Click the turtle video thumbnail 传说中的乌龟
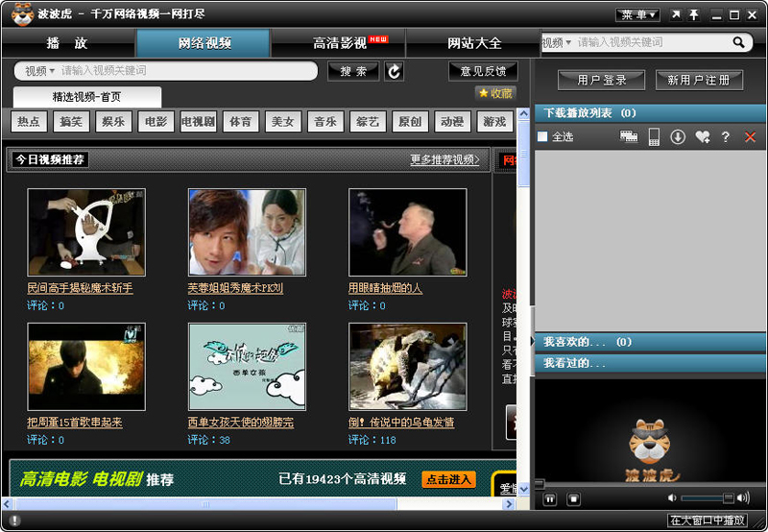 point(407,367)
